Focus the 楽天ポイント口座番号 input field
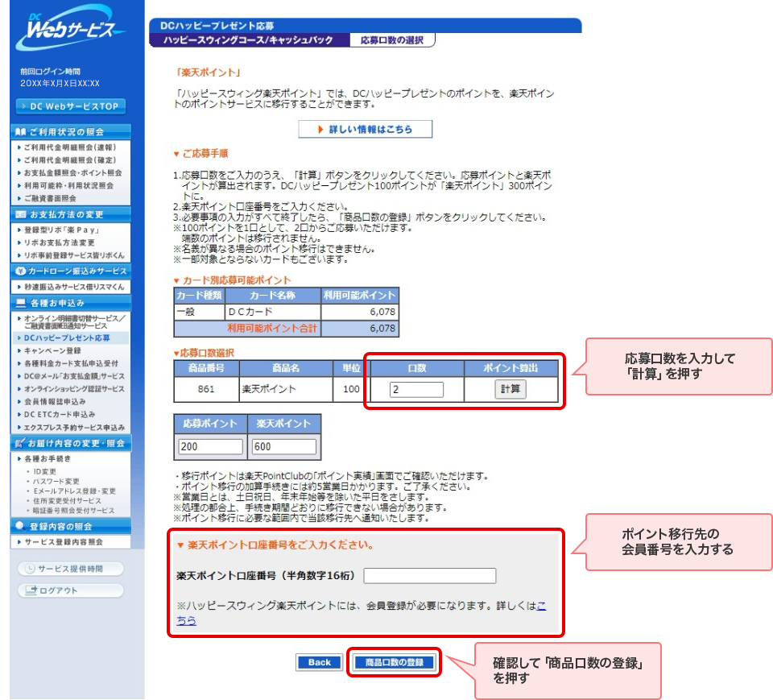Image resolution: width=773 pixels, height=700 pixels. click(430, 576)
